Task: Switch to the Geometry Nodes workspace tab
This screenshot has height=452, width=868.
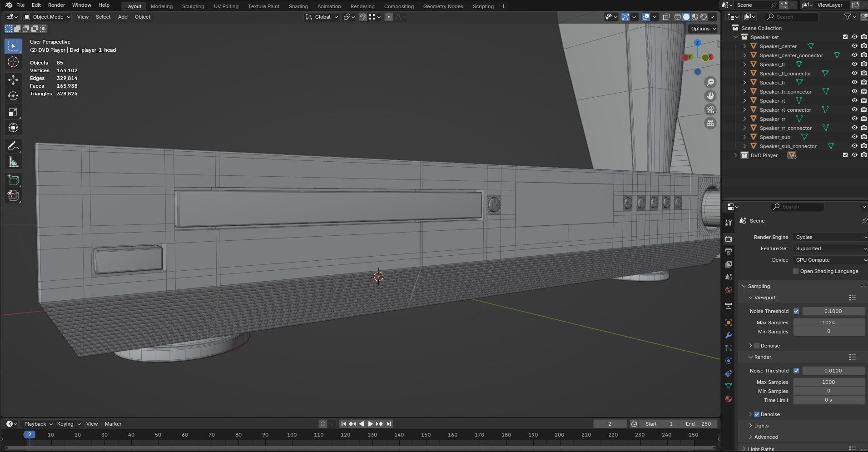Action: pos(443,6)
